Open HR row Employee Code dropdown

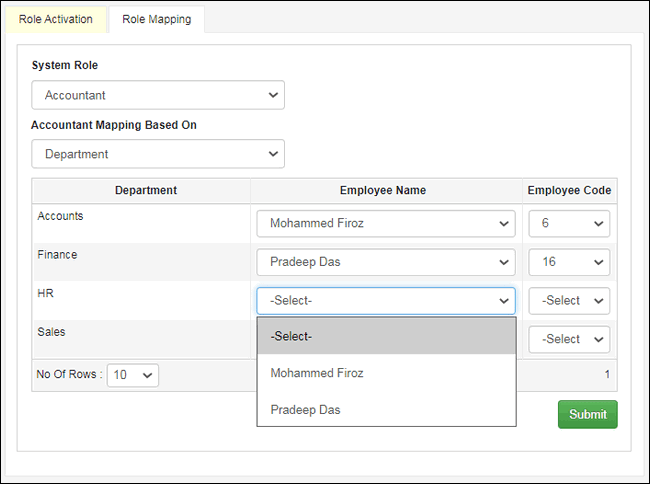pos(569,300)
